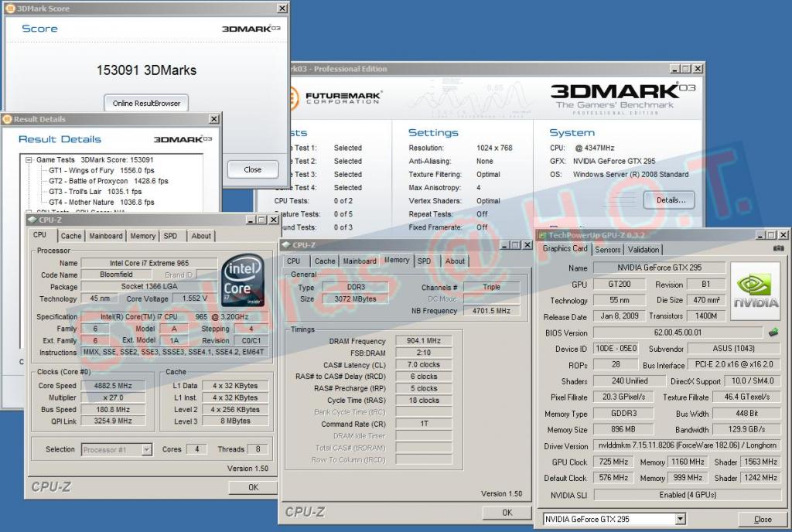Click the GPU-Z Name field GeForce GTX 295
The height and width of the screenshot is (532, 792).
coord(659,268)
